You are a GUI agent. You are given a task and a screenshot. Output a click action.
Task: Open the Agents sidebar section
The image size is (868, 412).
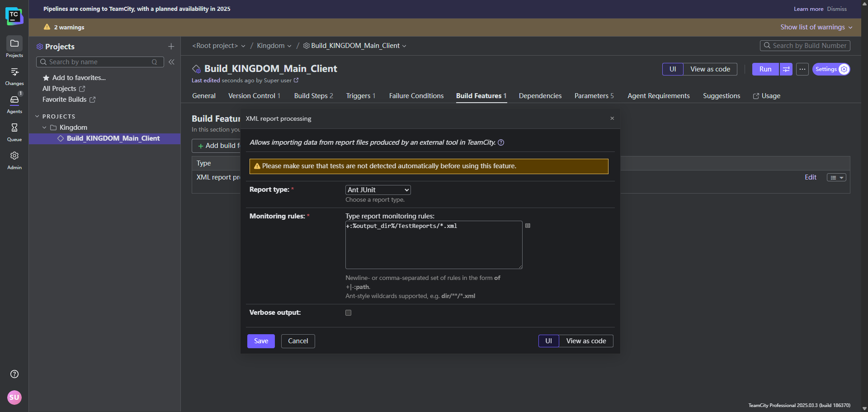click(14, 104)
